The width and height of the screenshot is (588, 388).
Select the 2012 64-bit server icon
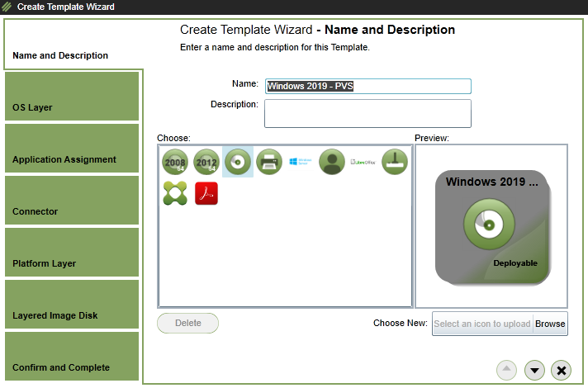[206, 163]
